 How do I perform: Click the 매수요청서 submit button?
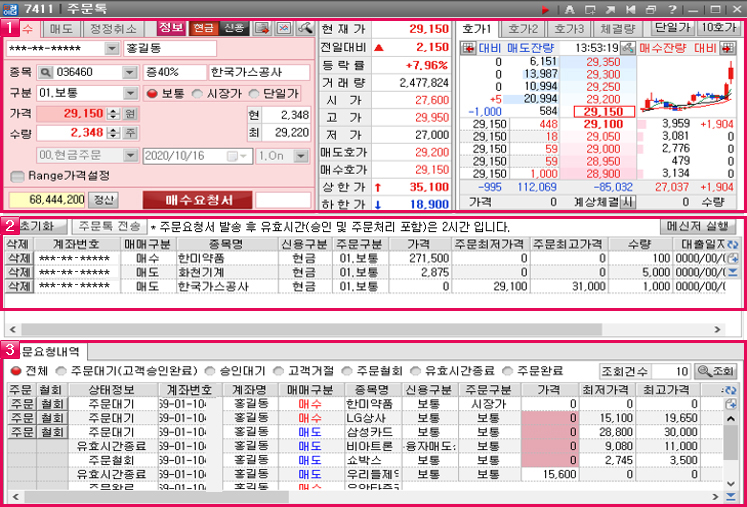[x=198, y=200]
